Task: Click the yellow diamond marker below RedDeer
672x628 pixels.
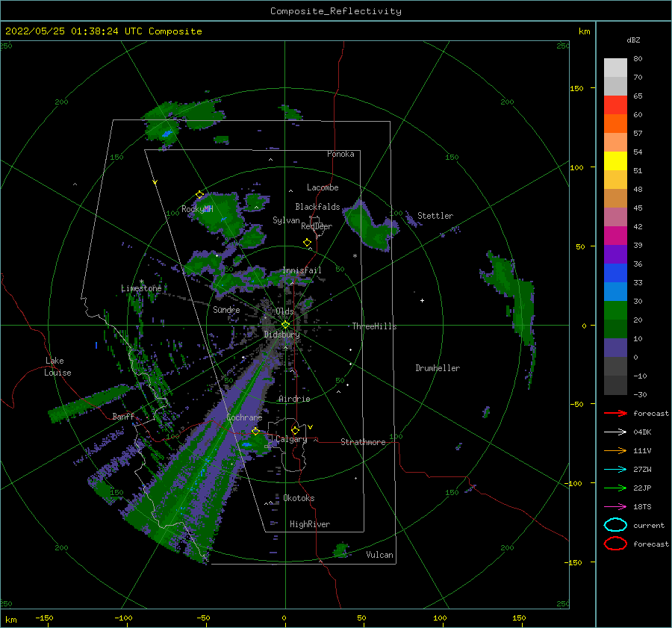Action: click(307, 243)
